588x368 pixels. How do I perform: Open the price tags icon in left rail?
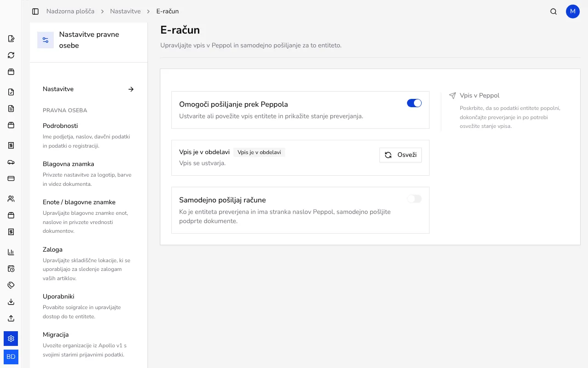pyautogui.click(x=11, y=285)
